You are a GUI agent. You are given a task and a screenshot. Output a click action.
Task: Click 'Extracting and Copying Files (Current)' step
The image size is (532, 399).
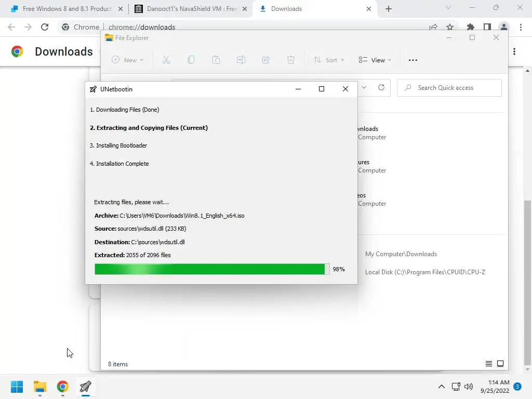point(149,128)
